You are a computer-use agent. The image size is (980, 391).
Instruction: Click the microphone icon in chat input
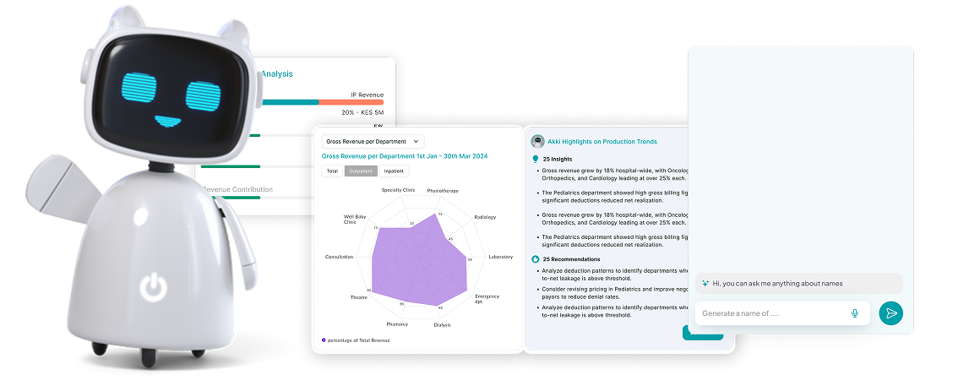[x=855, y=313]
